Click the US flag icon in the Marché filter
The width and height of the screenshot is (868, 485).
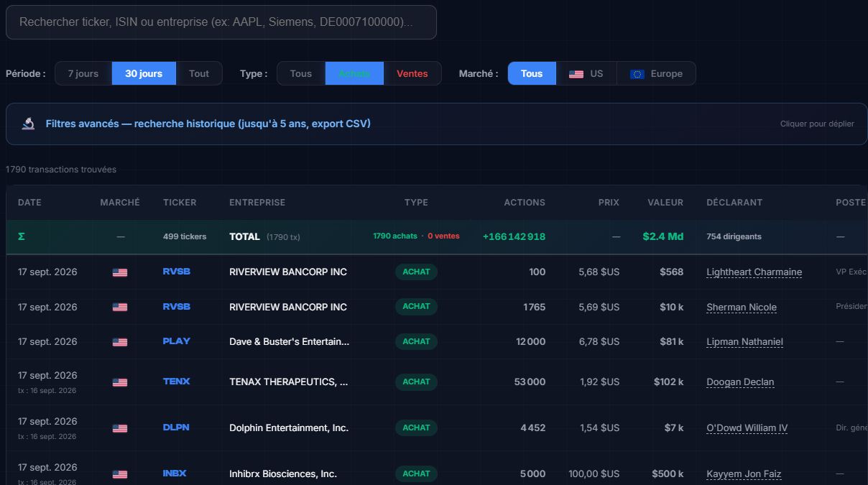(x=576, y=74)
